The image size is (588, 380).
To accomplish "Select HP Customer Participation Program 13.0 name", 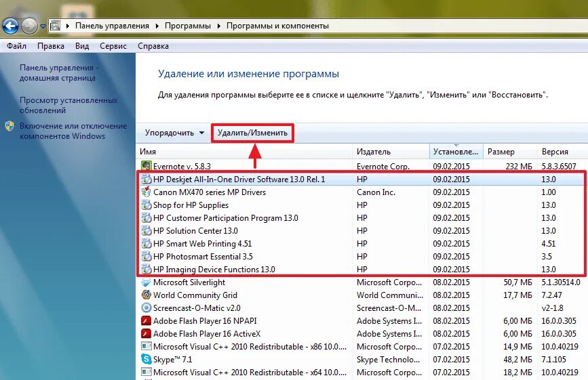I will (226, 218).
